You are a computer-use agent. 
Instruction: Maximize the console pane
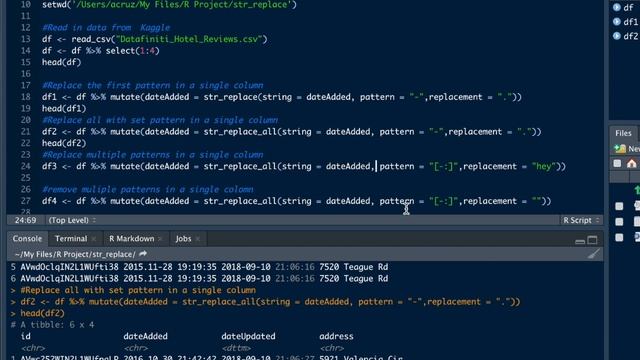click(592, 240)
